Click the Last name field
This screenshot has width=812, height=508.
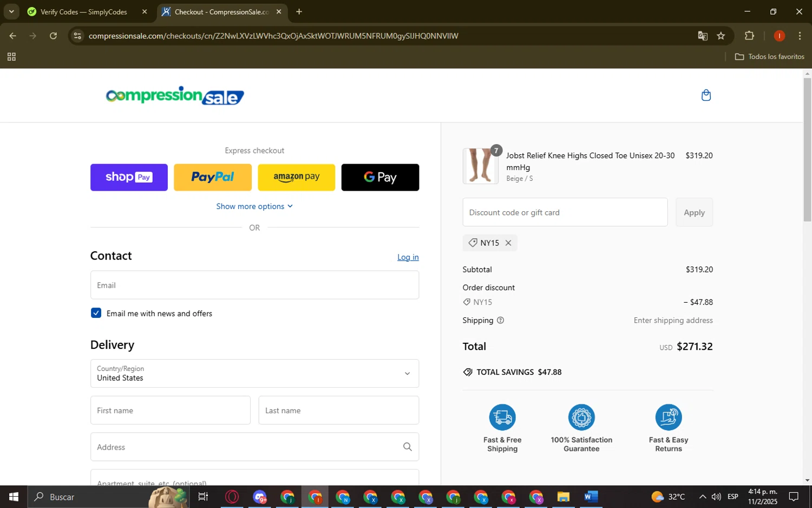pos(339,411)
